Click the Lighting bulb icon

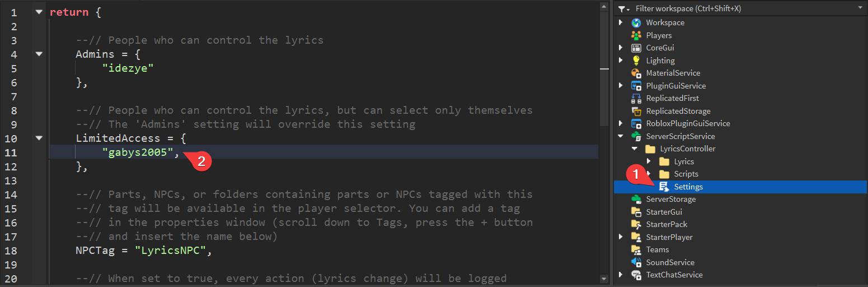(636, 61)
